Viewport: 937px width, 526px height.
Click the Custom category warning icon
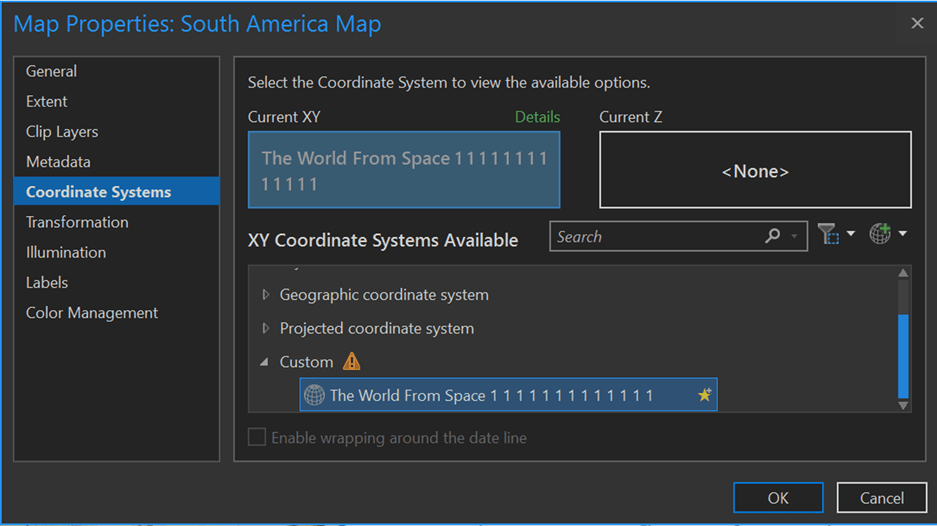(351, 362)
